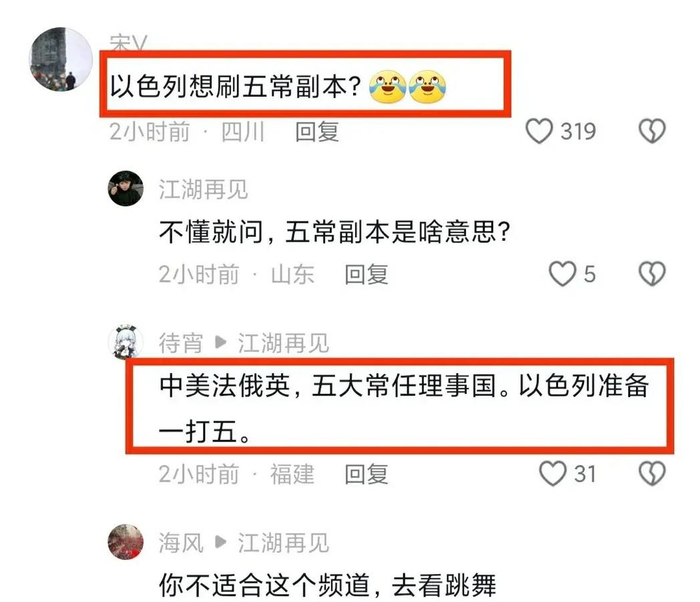Tap 江湖再见 mention after 待宵's arrow
Image resolution: width=700 pixels, height=602 pixels.
point(283,343)
